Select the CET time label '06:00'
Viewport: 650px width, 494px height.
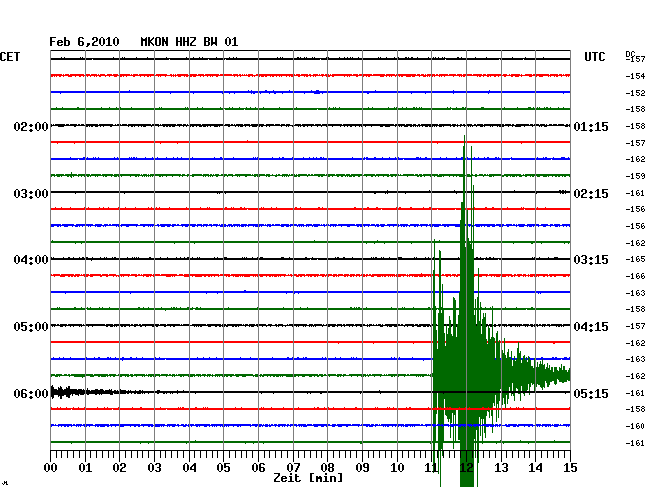point(31,393)
